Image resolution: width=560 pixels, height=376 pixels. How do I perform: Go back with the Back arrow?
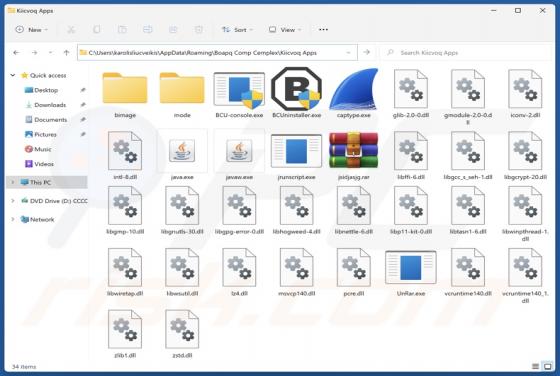click(x=16, y=52)
